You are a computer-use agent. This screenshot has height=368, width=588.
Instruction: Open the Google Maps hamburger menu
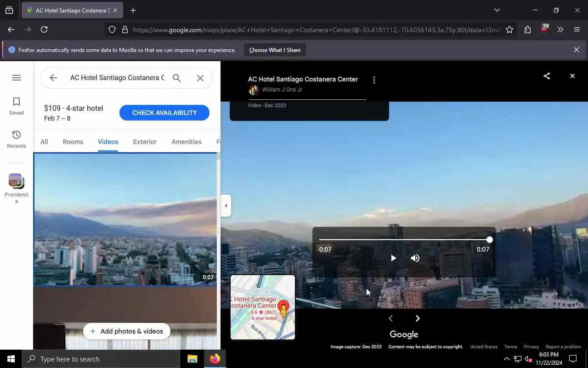17,78
